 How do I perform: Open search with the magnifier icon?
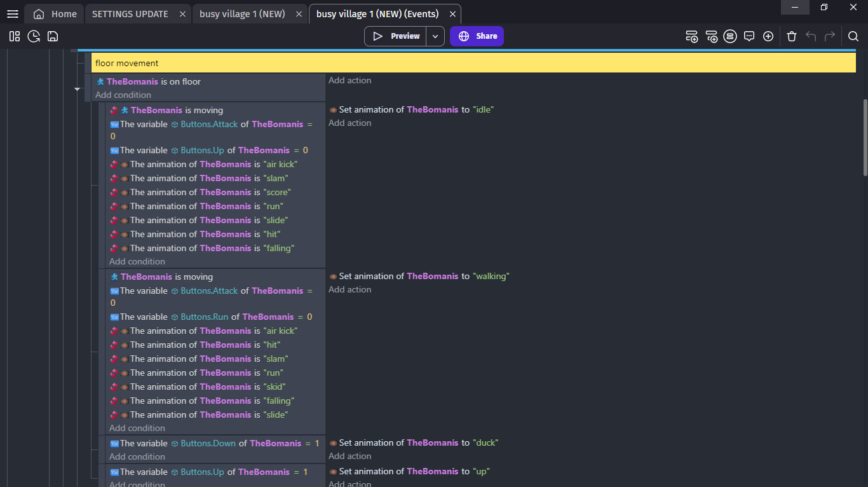point(853,36)
